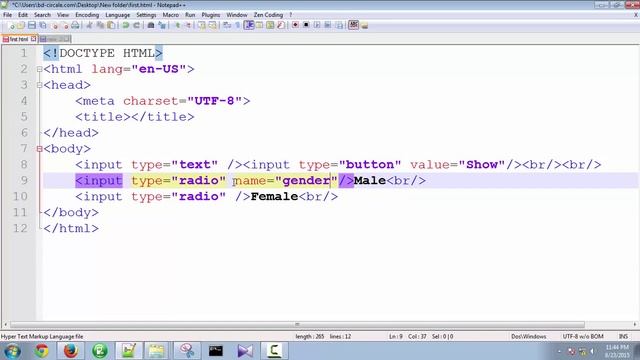Click the INS status bar indicator
This screenshot has height=360, width=640.
(x=623, y=336)
